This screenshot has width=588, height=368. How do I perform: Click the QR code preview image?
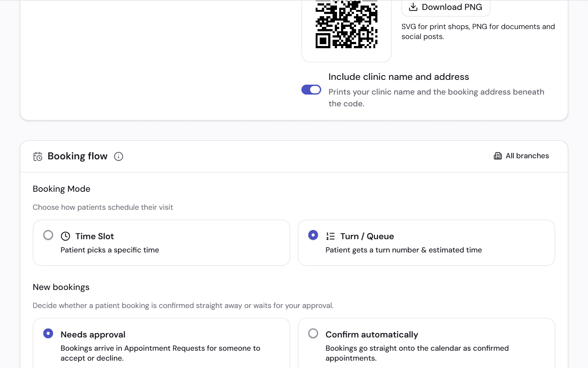pyautogui.click(x=347, y=24)
